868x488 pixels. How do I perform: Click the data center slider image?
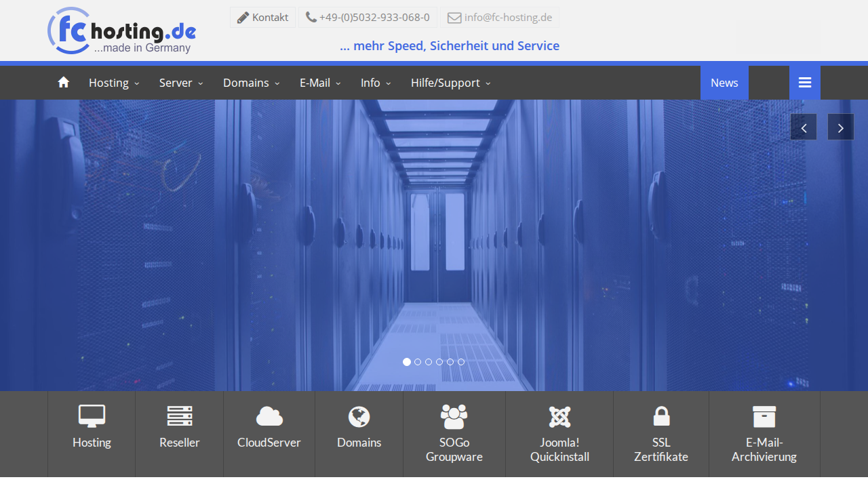click(434, 245)
